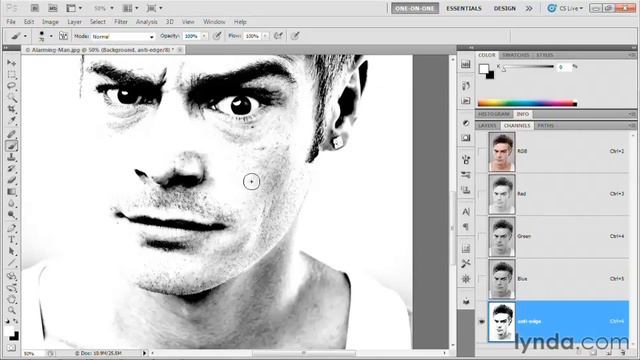
Task: Select the History Brush tool
Action: pyautogui.click(x=11, y=169)
